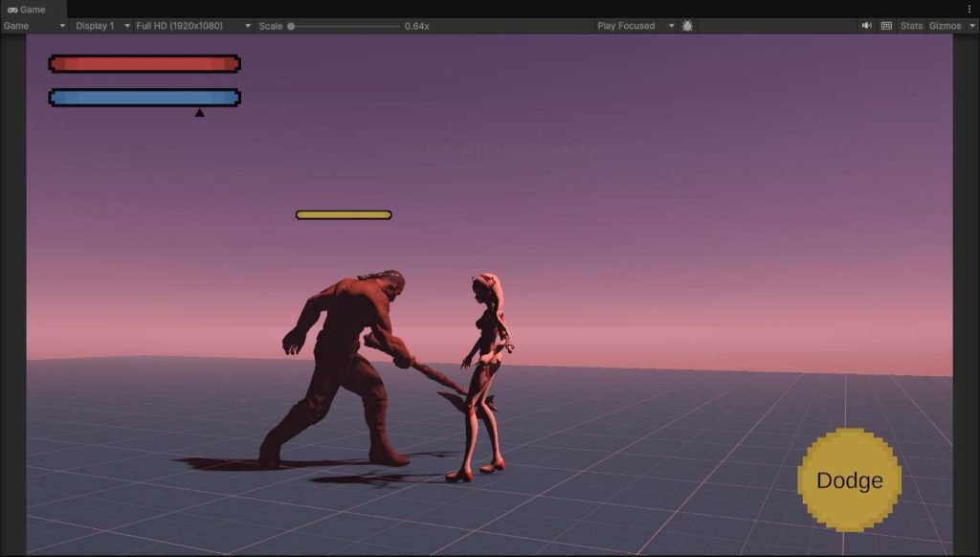Screen dimensions: 980x557
Task: Toggle the frame debugger bug icon
Action: coord(687,26)
